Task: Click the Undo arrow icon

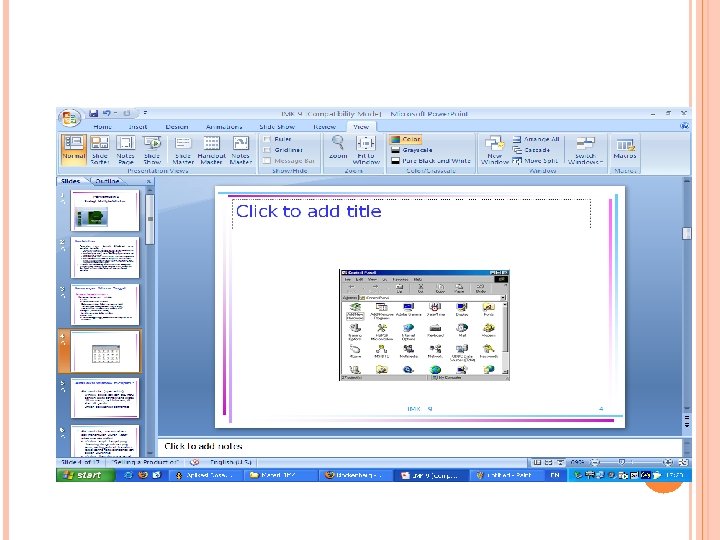Action: coord(107,113)
